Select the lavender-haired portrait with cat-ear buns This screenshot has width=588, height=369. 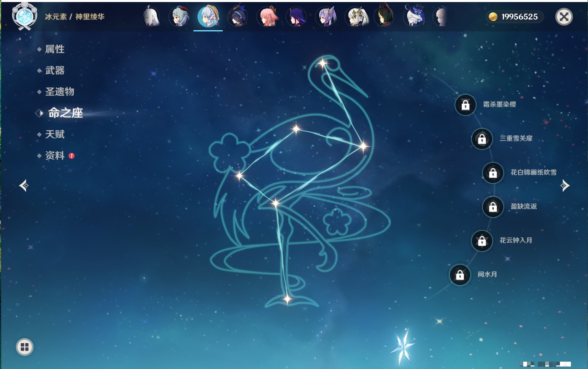pos(327,17)
